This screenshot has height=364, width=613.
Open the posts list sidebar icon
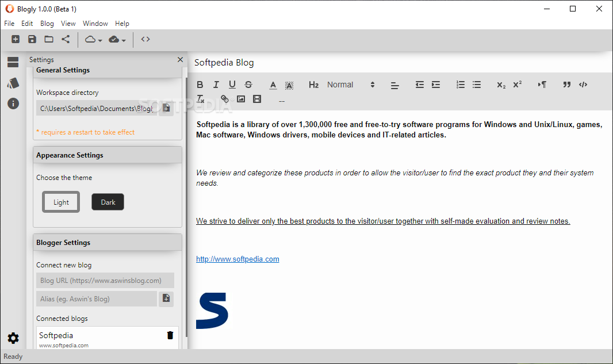[13, 62]
